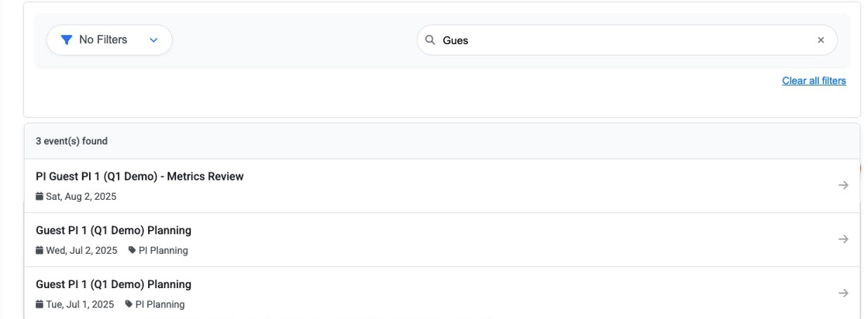Click the tag icon on the Wed, Jul 2 event
Image resolution: width=868 pixels, height=319 pixels.
click(x=132, y=250)
